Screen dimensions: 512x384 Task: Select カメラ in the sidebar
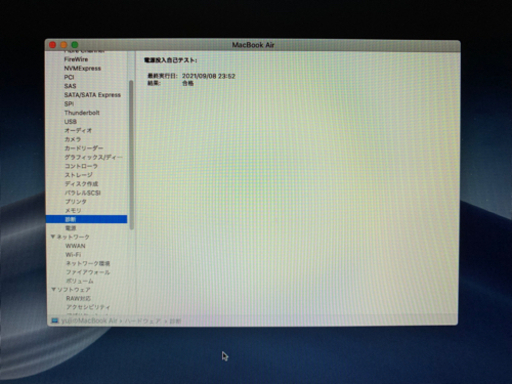pos(72,139)
